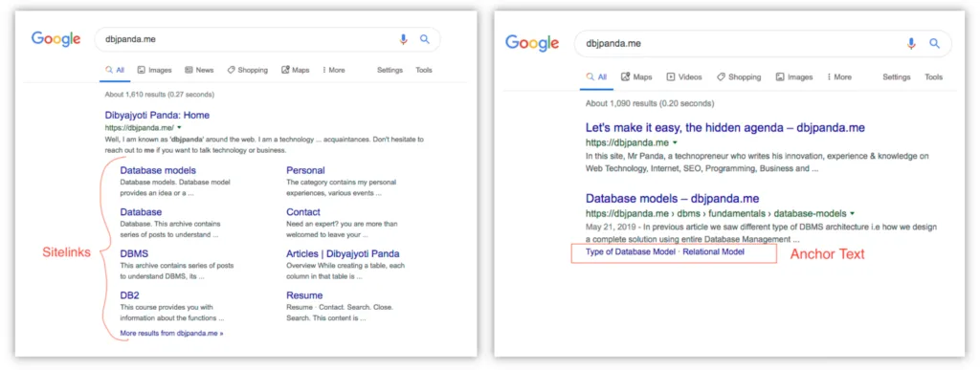Click snippet 'Well, I am known as dbjpanda'
This screenshot has width=980, height=370.
[x=264, y=144]
